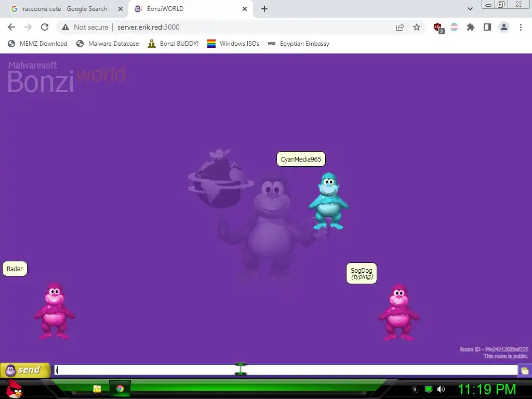Select the Chrome taskbar icon
This screenshot has height=399, width=532.
(120, 389)
